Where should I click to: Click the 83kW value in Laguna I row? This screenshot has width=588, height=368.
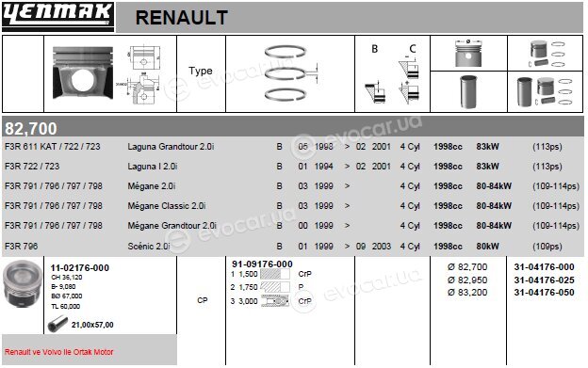coord(487,167)
